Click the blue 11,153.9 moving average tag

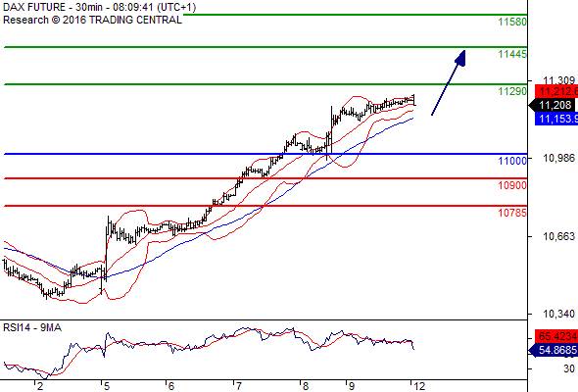[556, 119]
